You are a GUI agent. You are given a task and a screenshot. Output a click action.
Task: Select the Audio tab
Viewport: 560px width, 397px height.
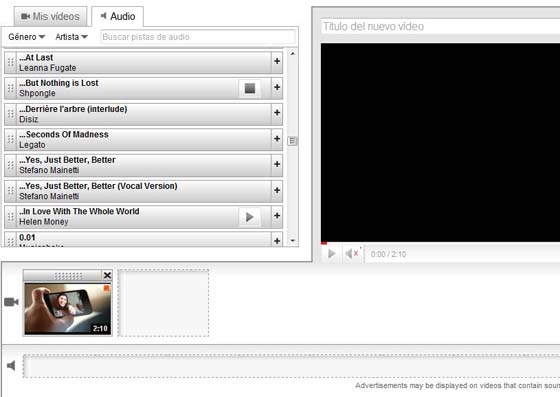click(x=118, y=16)
